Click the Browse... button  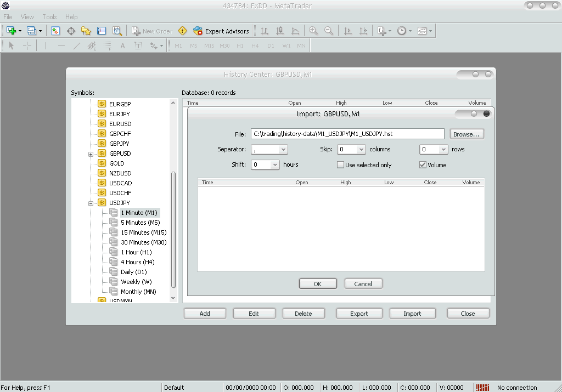[x=467, y=134]
